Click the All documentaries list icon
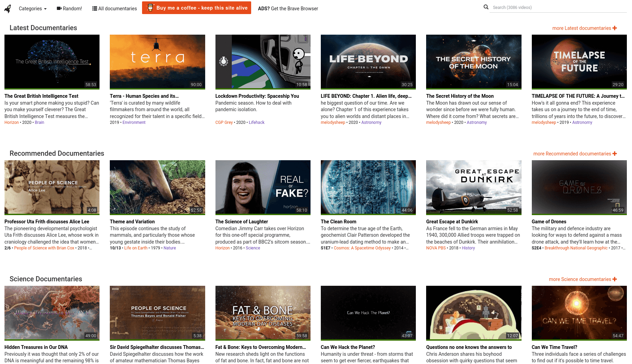 point(94,8)
